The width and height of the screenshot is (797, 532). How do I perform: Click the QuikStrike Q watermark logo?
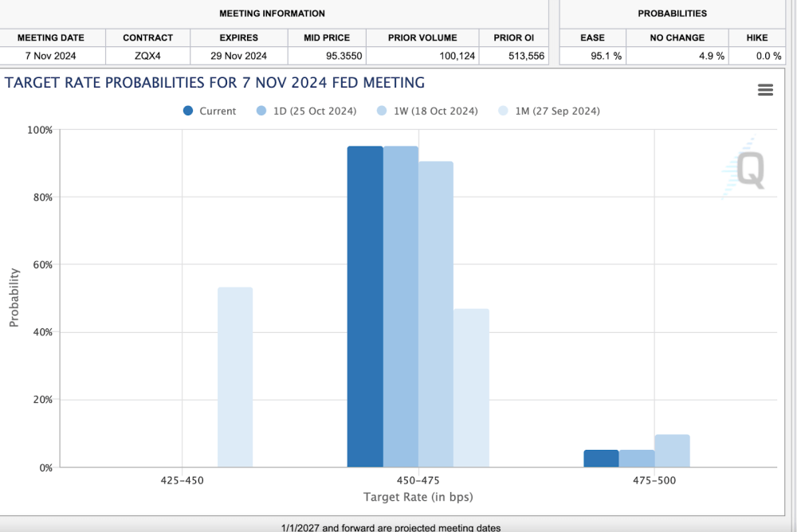[x=747, y=169]
